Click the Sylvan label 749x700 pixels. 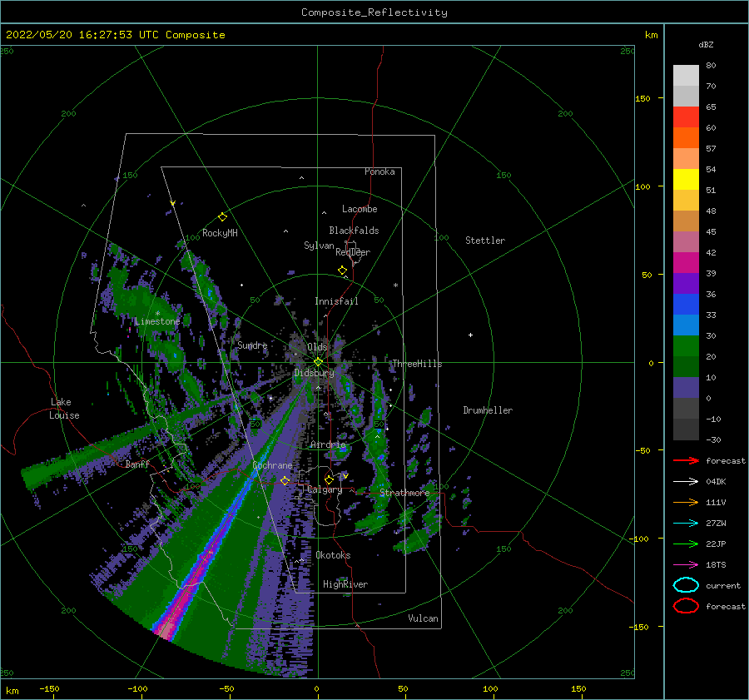pos(319,246)
